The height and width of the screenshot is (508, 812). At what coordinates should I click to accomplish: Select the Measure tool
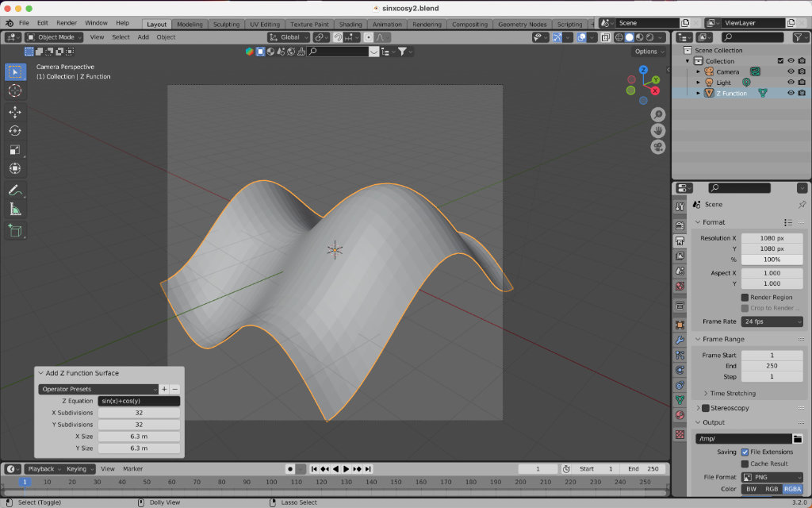point(15,210)
